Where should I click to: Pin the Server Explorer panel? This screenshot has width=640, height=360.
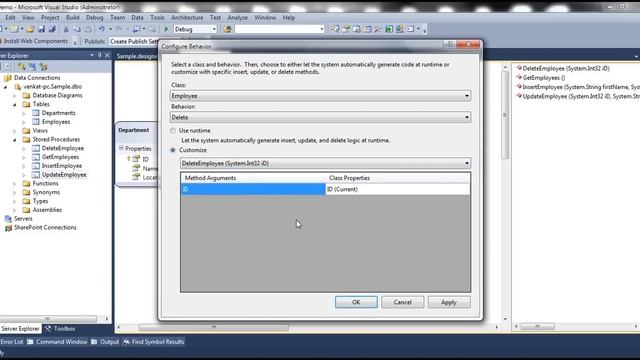pyautogui.click(x=99, y=56)
